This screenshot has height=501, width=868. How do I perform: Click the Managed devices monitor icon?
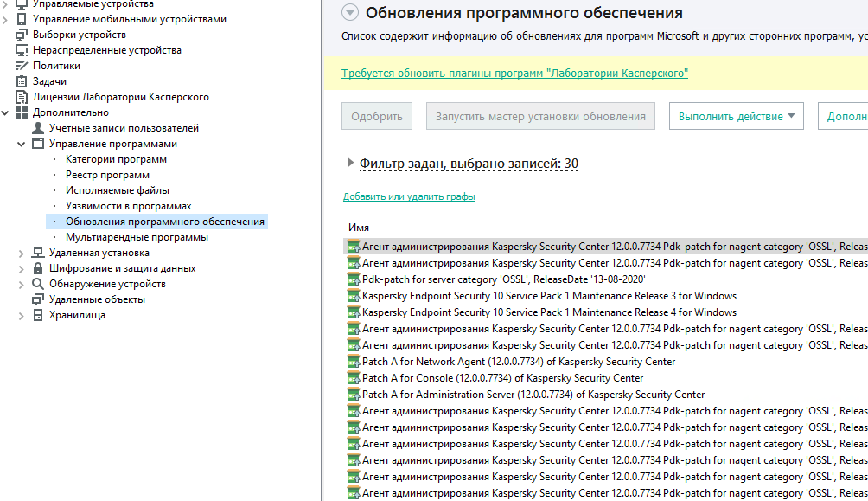coord(22,3)
